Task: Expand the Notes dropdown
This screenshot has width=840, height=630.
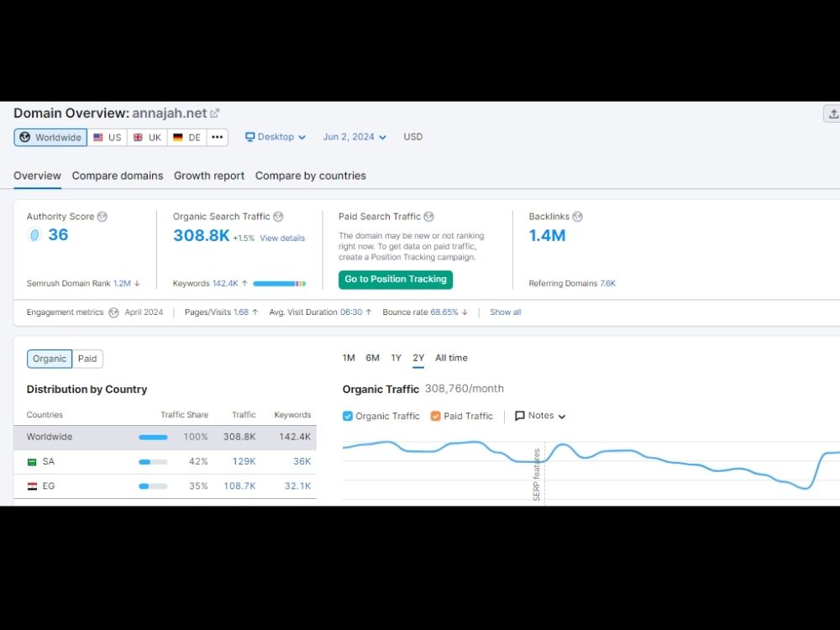Action: 540,416
